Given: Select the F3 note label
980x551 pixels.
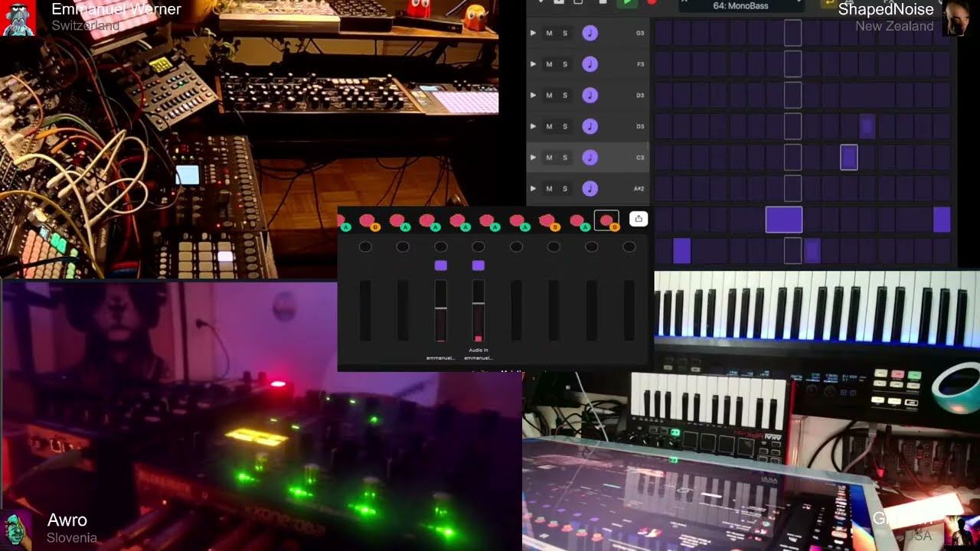Looking at the screenshot, I should click(x=640, y=64).
